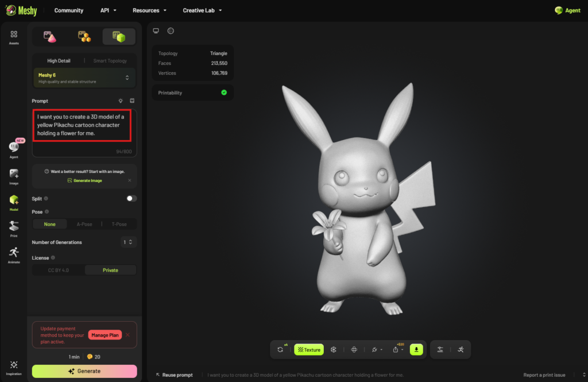Click Reuse prompt
This screenshot has width=588, height=382.
[175, 375]
